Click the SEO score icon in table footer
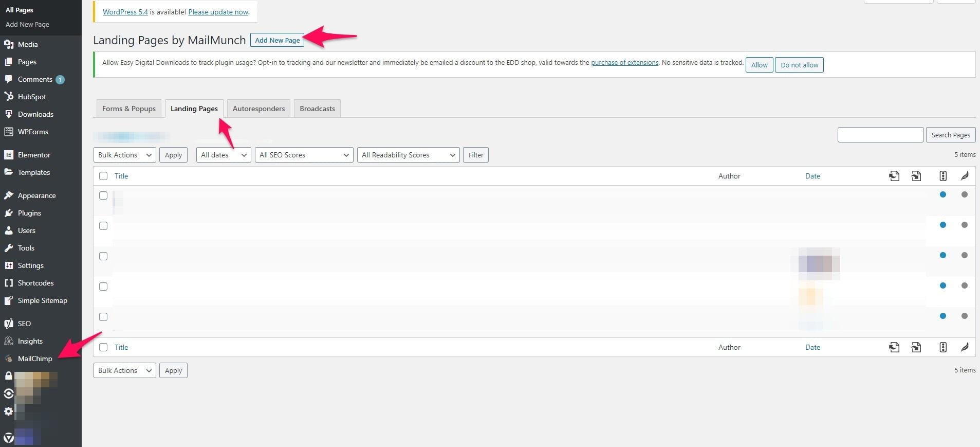This screenshot has width=980, height=447. pos(943,347)
